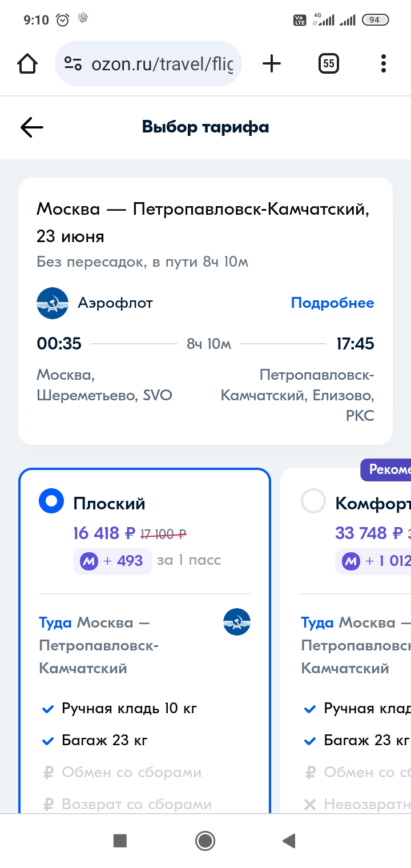
Task: Tap Android back navigation triangle
Action: (289, 841)
